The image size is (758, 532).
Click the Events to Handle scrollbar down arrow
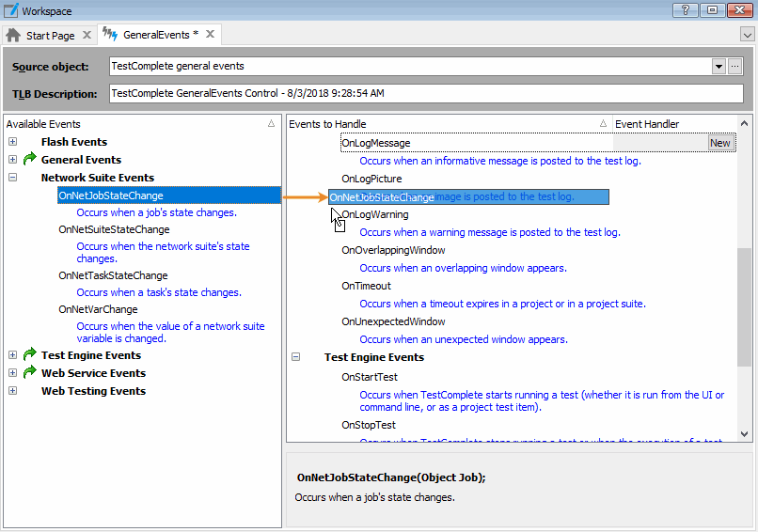pos(745,434)
